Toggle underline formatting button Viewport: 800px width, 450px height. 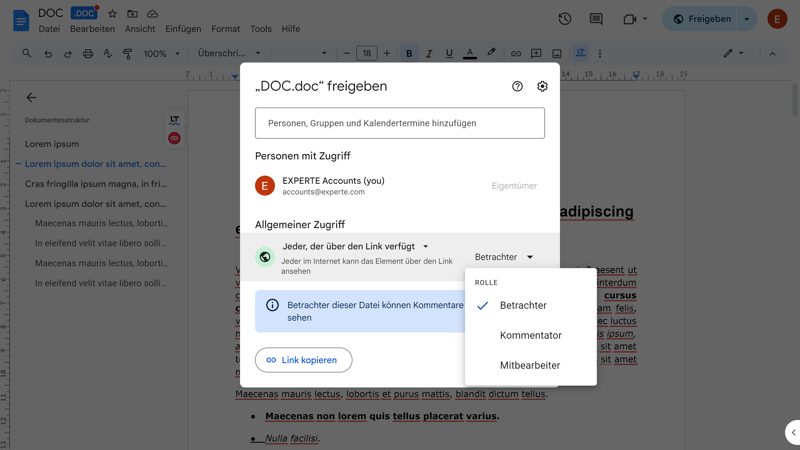449,54
